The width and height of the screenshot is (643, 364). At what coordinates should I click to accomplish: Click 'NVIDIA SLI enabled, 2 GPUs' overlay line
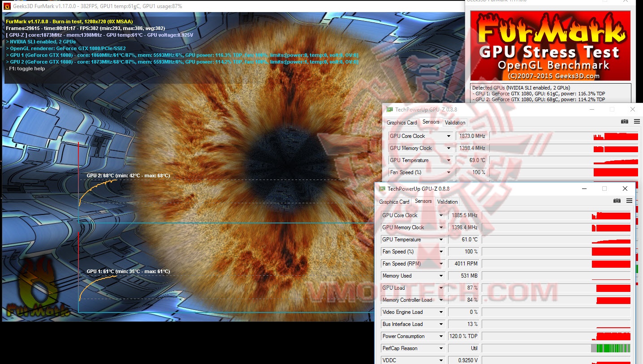[x=41, y=42]
